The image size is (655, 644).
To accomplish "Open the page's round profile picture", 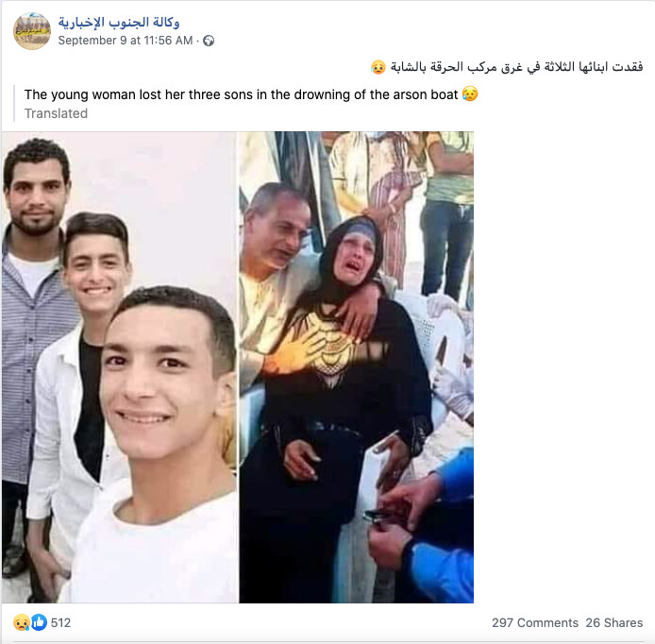I will pos(32,31).
